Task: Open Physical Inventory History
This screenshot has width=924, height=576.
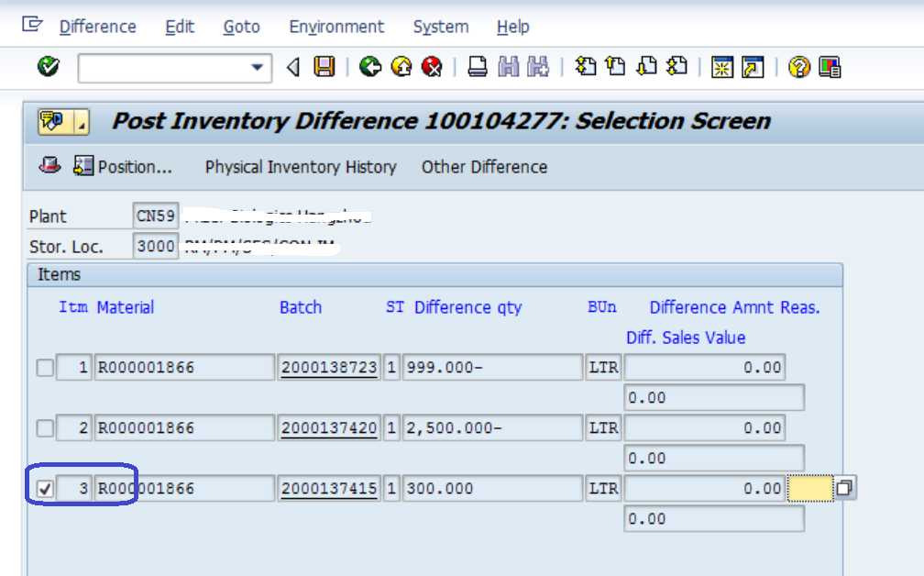Action: (301, 167)
